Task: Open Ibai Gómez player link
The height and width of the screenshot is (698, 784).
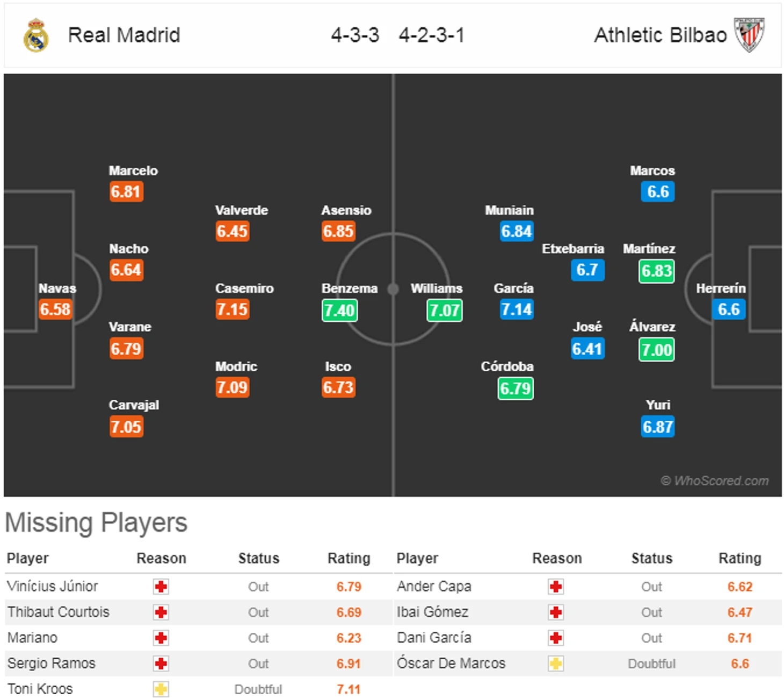Action: click(432, 612)
